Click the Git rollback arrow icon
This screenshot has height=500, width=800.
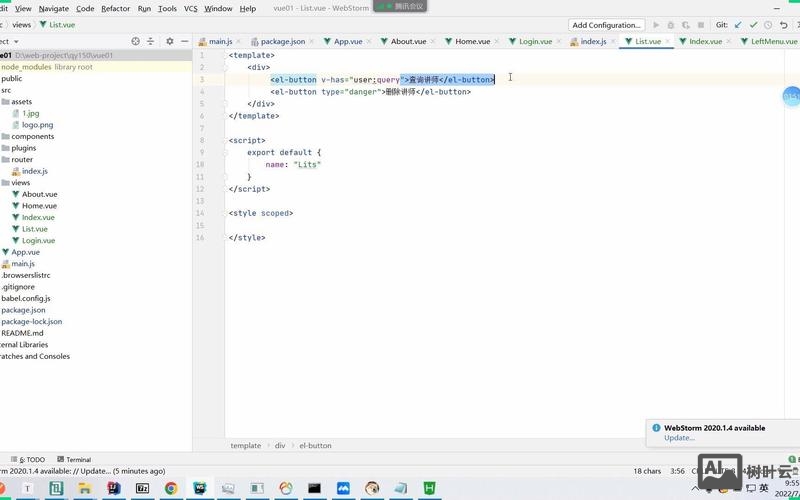tap(786, 25)
